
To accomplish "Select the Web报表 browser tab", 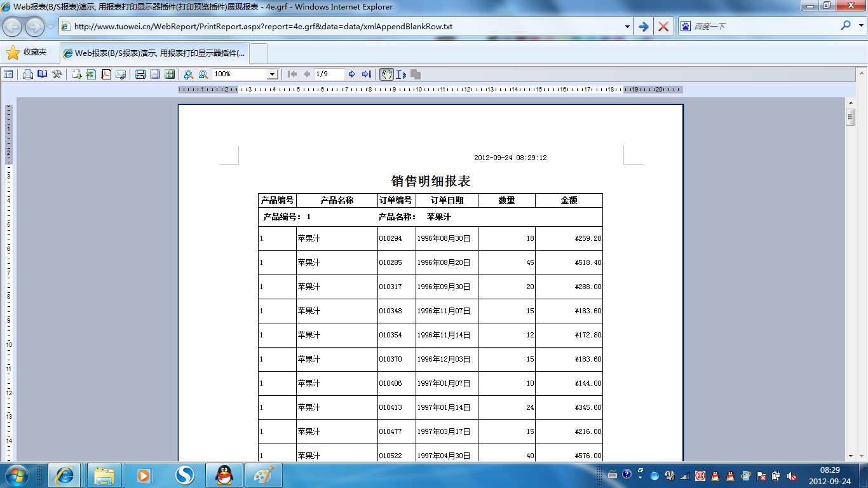I will tap(154, 53).
